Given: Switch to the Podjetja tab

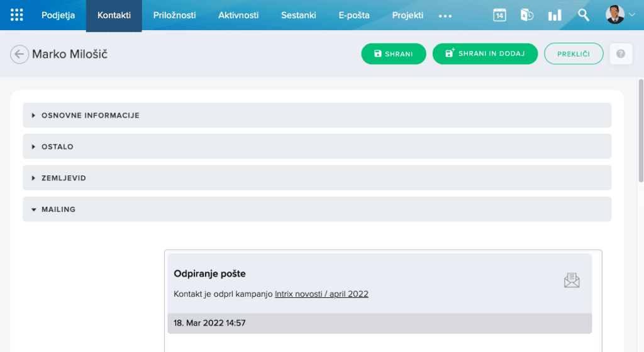Looking at the screenshot, I should pos(58,15).
